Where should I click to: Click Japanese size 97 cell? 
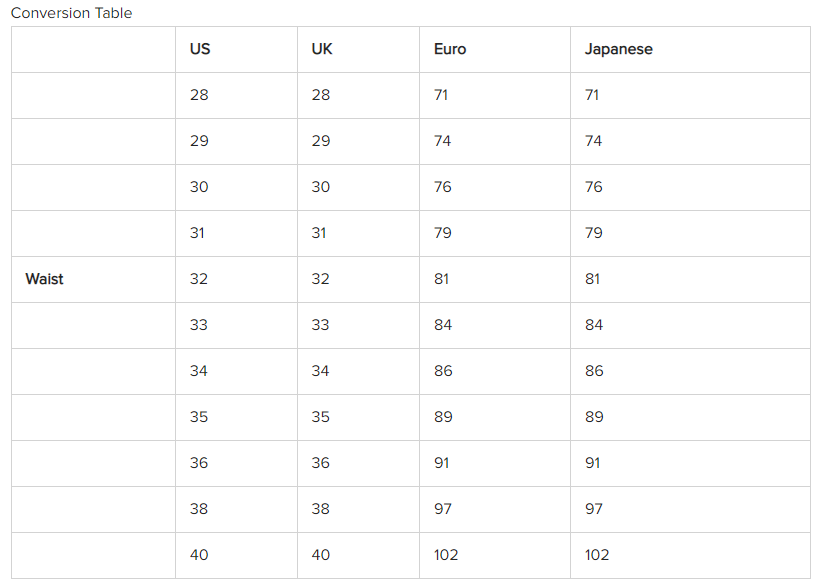click(x=594, y=509)
